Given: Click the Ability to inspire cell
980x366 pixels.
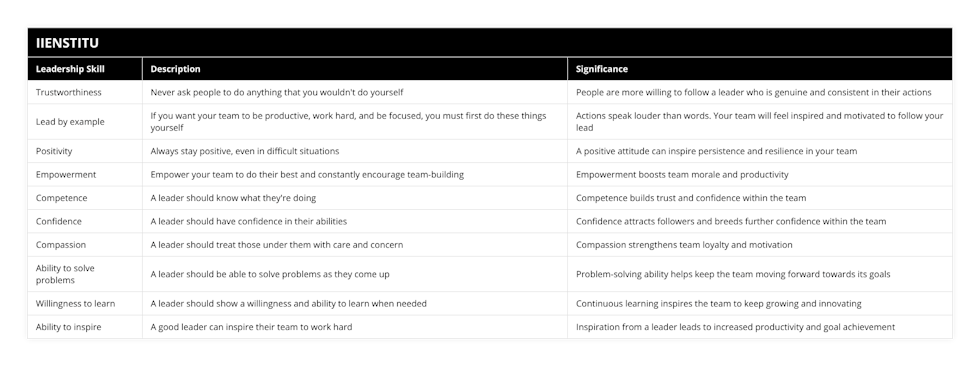Looking at the screenshot, I should (x=85, y=327).
